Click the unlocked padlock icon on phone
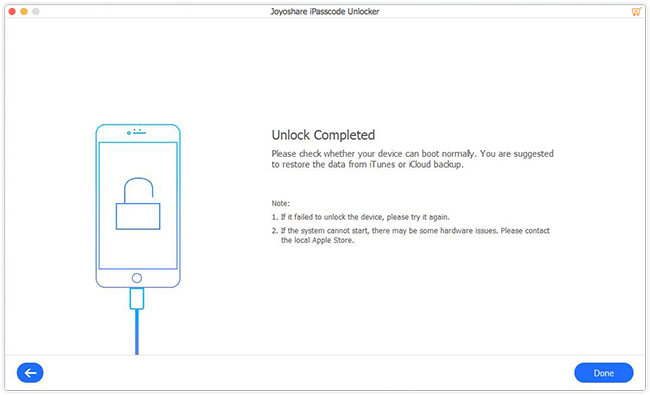This screenshot has height=395, width=650. [138, 204]
